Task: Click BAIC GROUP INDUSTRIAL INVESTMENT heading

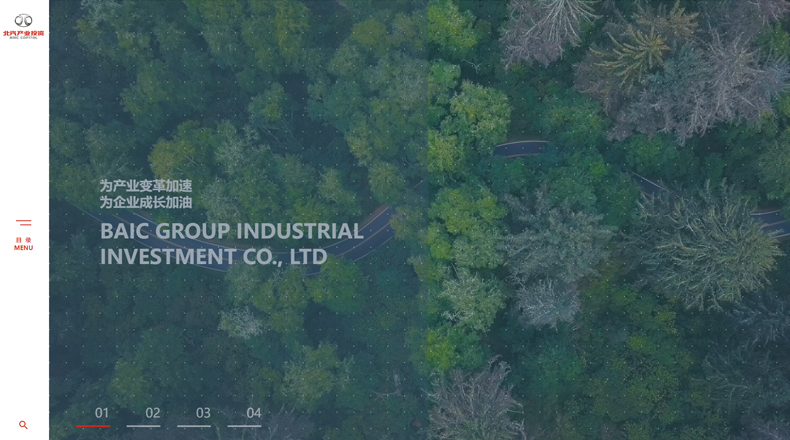Action: [232, 244]
